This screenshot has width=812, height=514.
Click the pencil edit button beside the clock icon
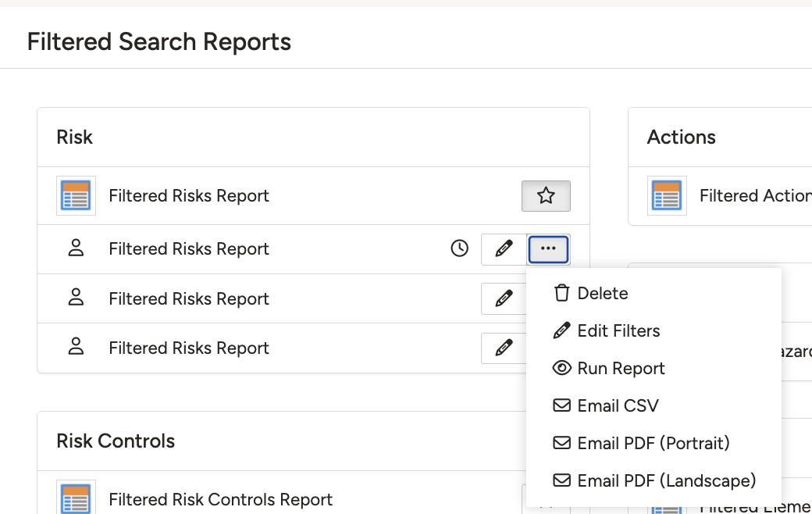pos(504,249)
